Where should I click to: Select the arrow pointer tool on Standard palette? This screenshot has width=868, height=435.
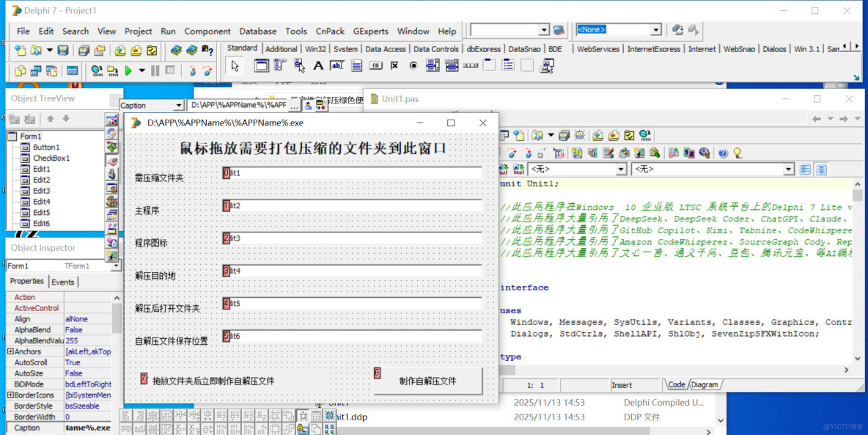[x=235, y=65]
